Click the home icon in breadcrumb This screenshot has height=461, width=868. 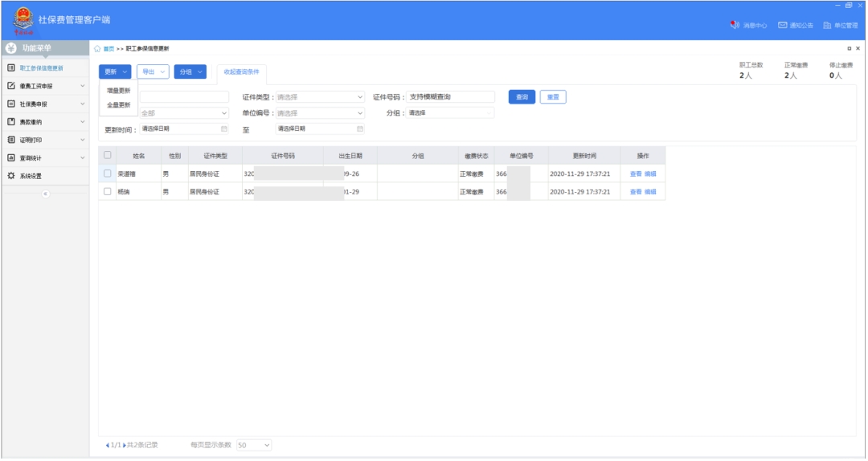(98, 49)
